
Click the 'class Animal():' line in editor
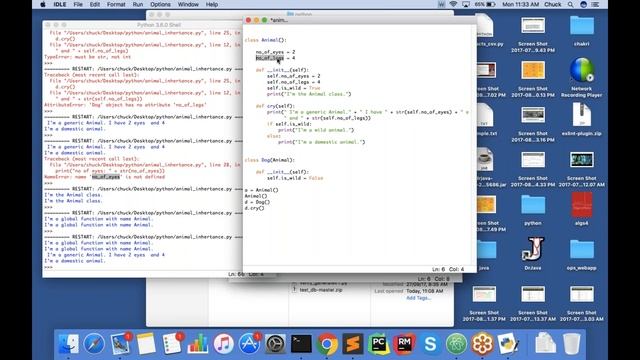[265, 40]
